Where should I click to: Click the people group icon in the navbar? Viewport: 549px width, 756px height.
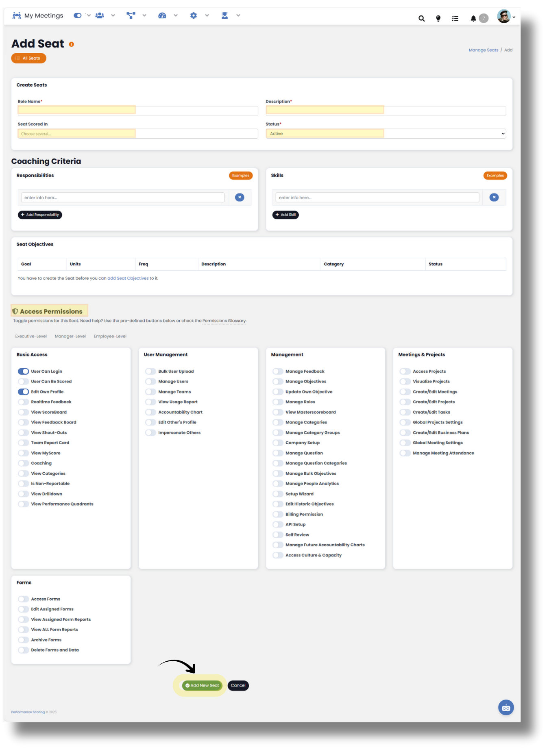(x=100, y=15)
